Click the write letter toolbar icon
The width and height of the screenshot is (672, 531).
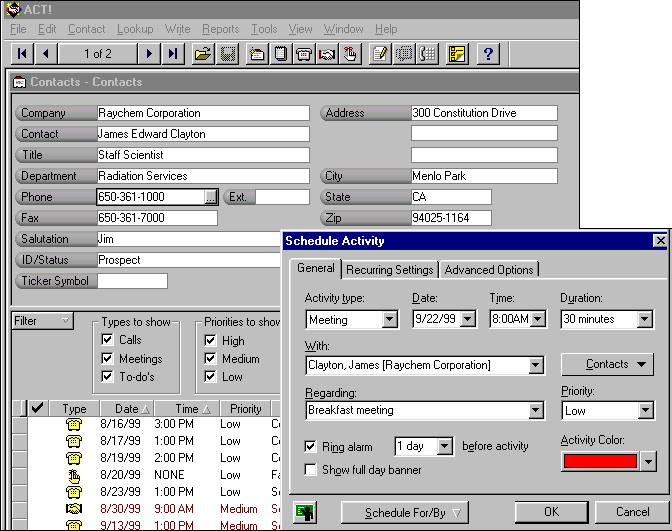[x=380, y=54]
